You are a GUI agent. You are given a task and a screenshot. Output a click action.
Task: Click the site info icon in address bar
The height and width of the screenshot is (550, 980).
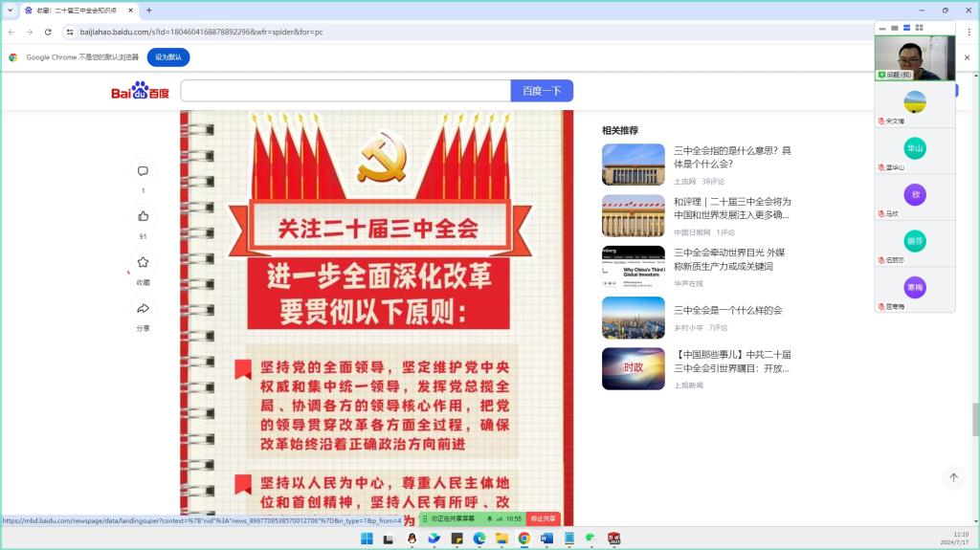70,32
